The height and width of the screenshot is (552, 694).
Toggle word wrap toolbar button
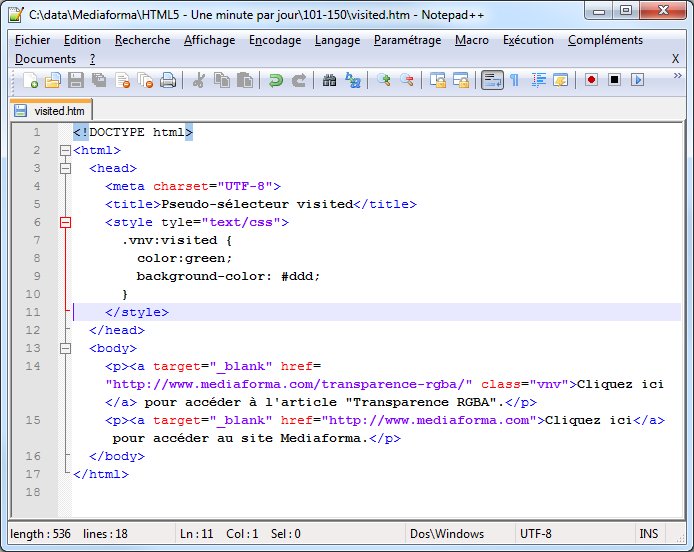click(x=491, y=80)
